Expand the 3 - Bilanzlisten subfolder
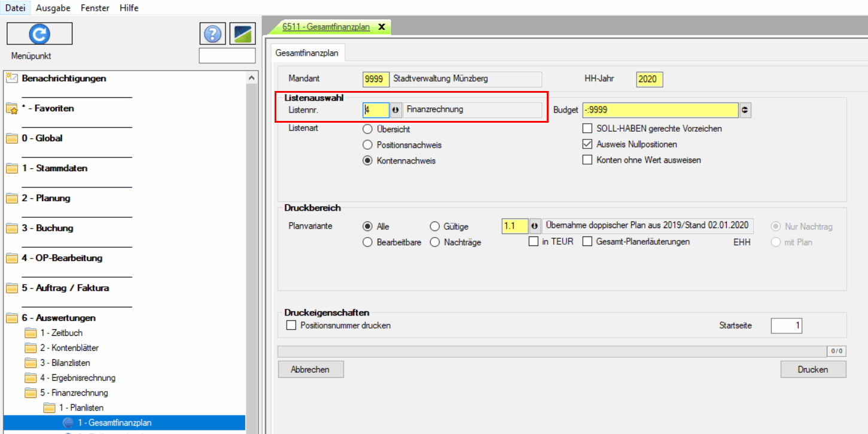The width and height of the screenshot is (868, 434). pyautogui.click(x=30, y=363)
